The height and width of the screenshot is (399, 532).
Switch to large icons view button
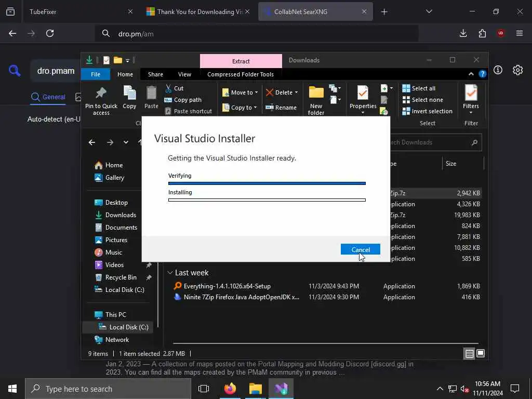point(481,353)
